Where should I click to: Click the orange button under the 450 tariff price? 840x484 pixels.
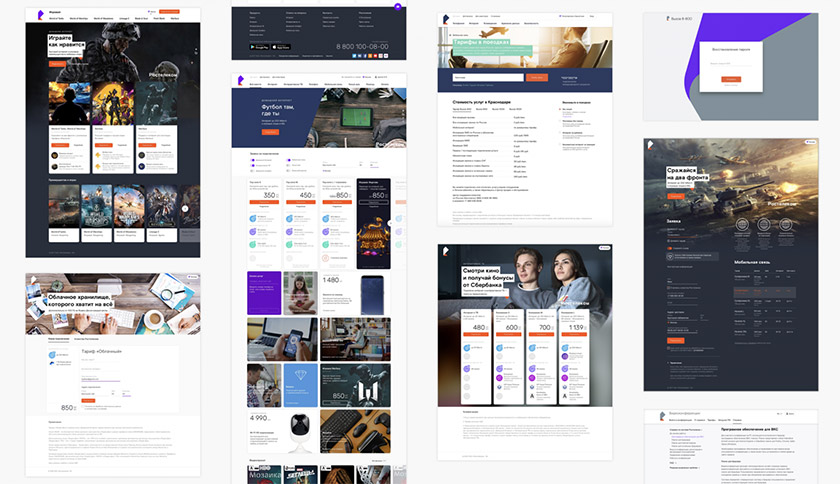301,202
